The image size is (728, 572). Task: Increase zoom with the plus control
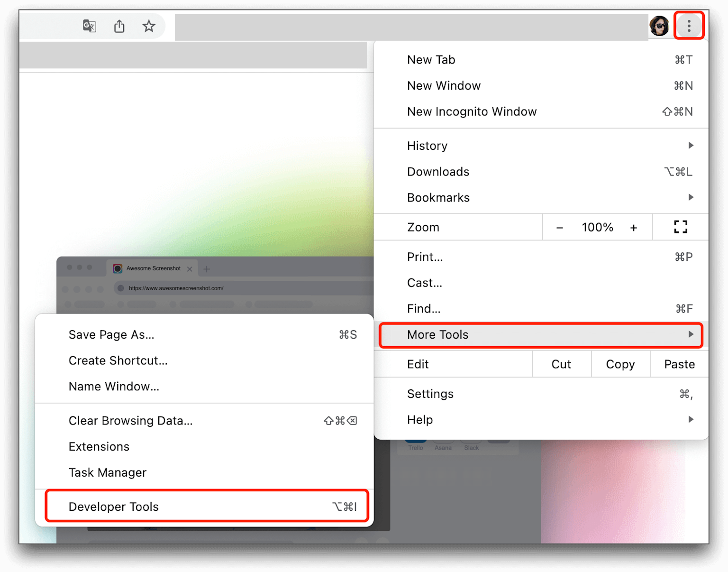[634, 227]
